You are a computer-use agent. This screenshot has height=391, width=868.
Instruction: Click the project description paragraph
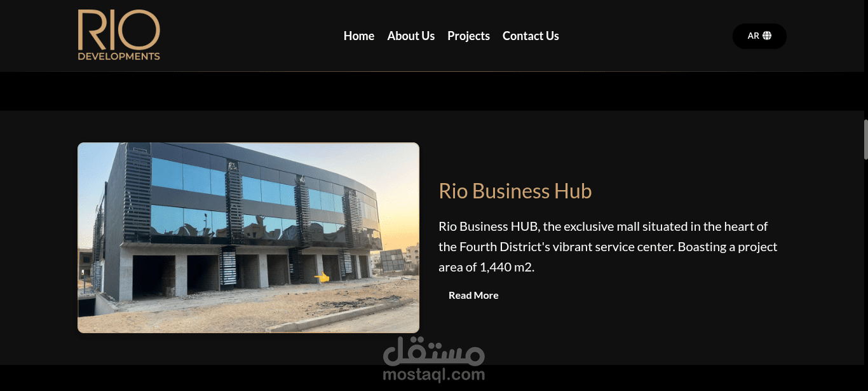coord(608,247)
